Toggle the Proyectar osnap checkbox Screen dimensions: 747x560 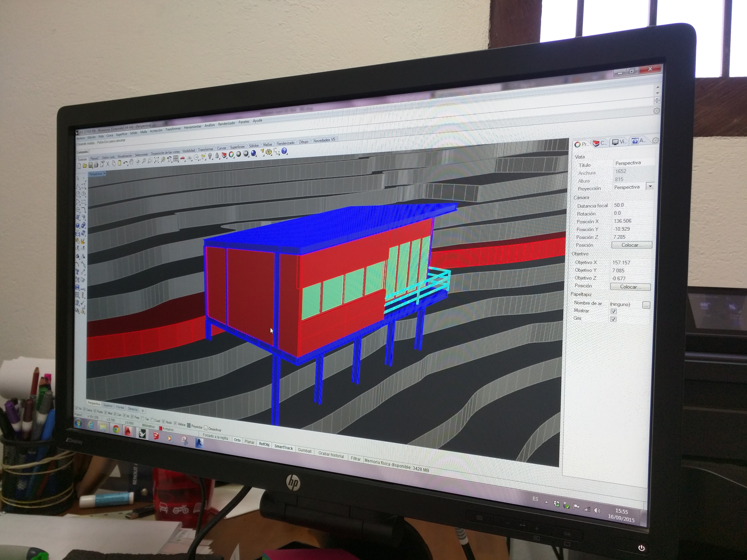click(189, 426)
